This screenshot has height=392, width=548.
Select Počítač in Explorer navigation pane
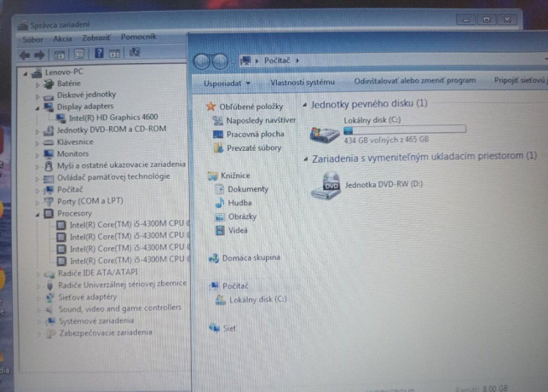pyautogui.click(x=235, y=286)
